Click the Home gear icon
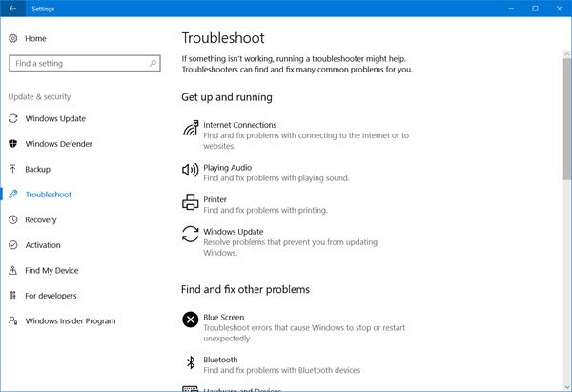Image resolution: width=572 pixels, height=392 pixels. (12, 38)
